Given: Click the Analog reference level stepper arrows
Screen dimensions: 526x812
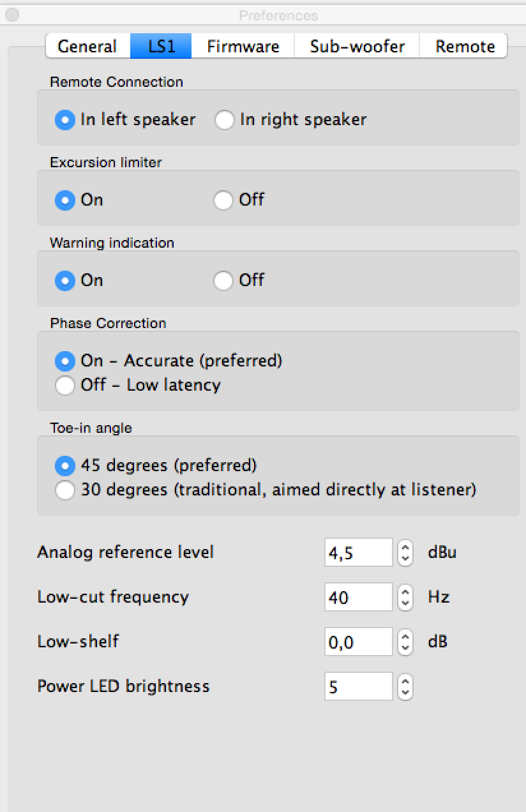Looking at the screenshot, I should pyautogui.click(x=405, y=552).
